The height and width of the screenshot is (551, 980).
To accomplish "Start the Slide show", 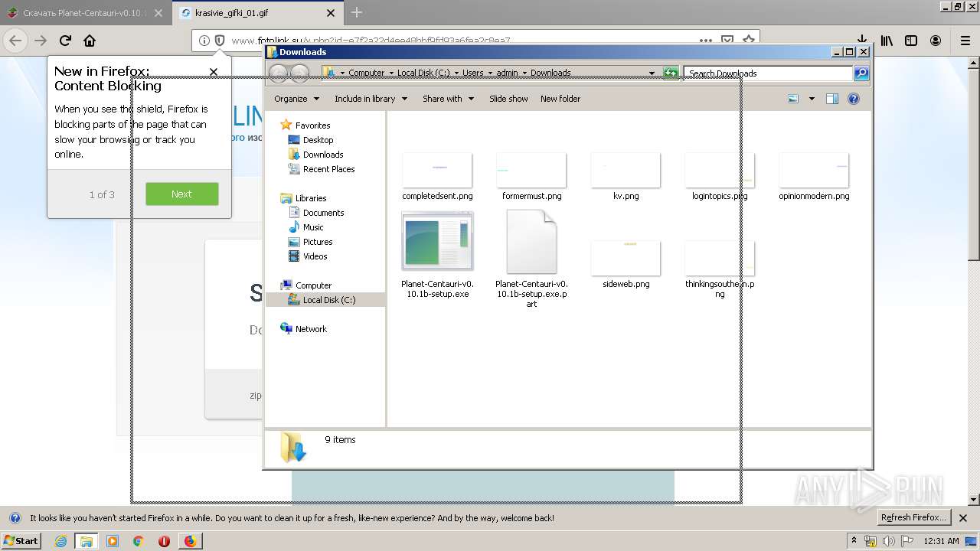I will tap(508, 99).
